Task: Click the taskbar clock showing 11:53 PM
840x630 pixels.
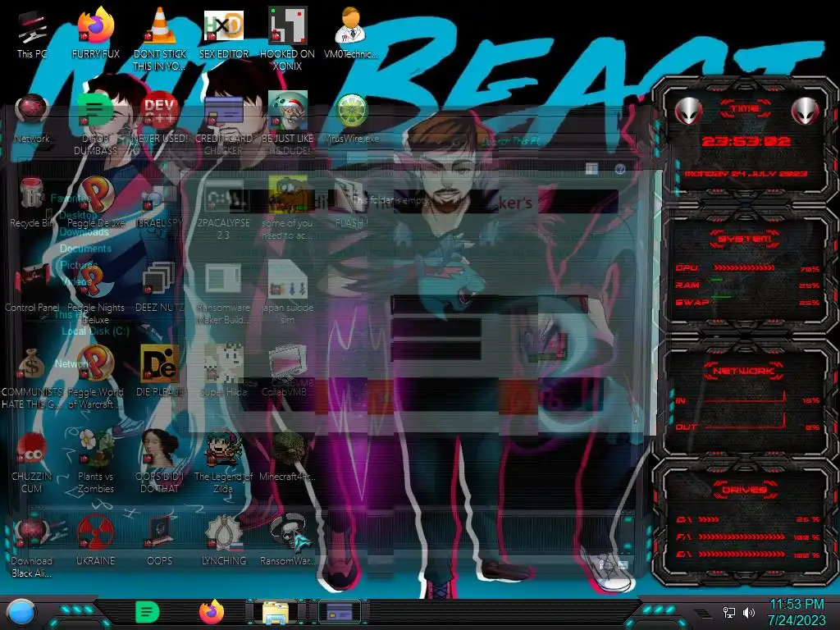Action: [x=797, y=612]
